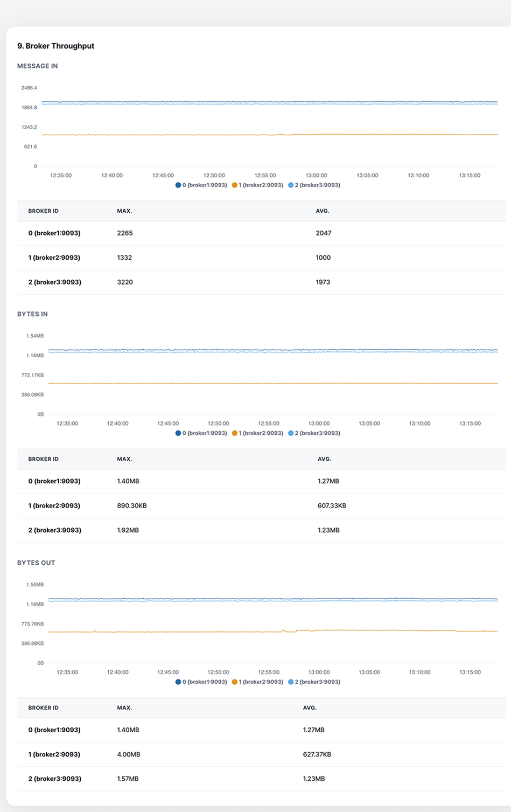Toggle broker1 dark blue legend dot in Message In chart
The height and width of the screenshot is (812, 511).
click(178, 185)
